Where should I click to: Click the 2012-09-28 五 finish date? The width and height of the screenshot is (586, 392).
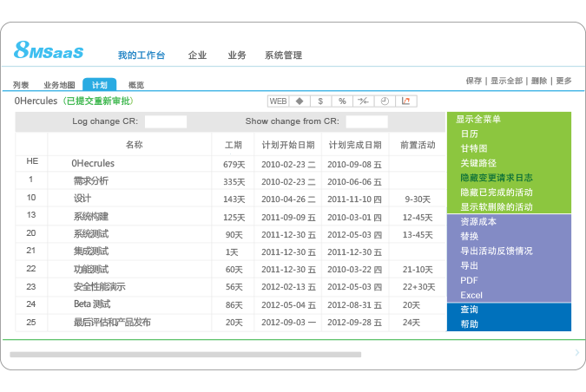click(355, 323)
